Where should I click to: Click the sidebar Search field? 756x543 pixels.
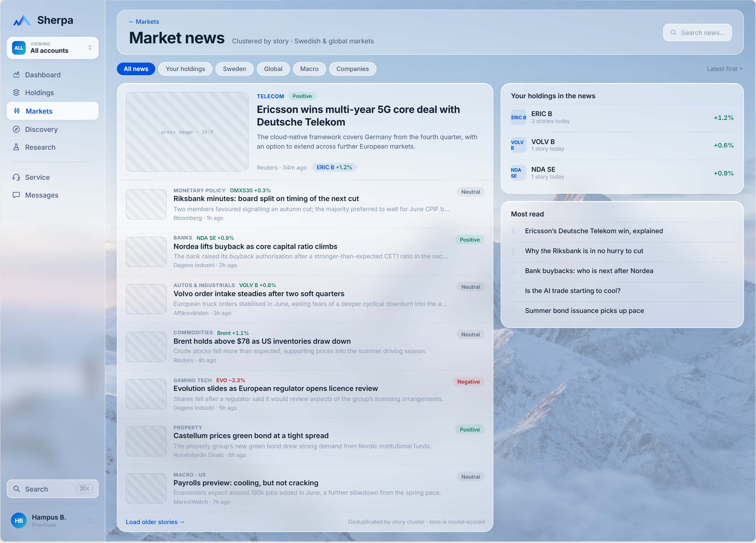52,489
